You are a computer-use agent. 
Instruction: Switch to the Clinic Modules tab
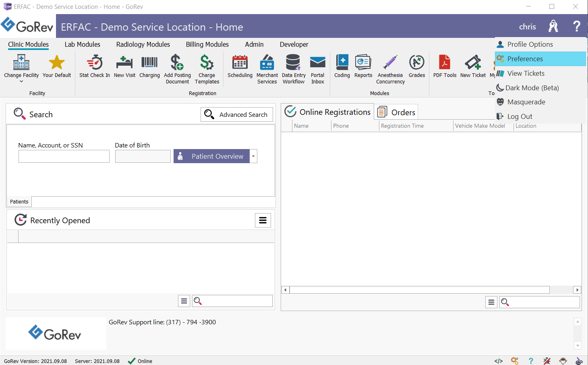pos(28,44)
